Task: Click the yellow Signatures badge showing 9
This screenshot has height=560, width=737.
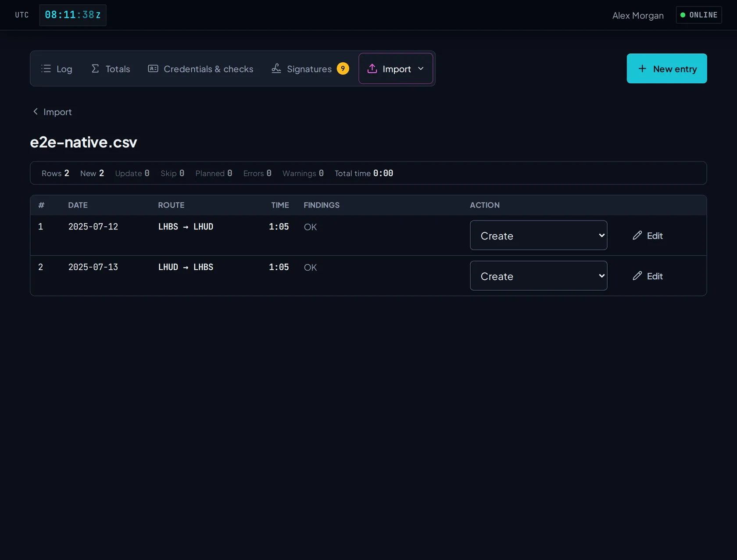Action: (343, 68)
